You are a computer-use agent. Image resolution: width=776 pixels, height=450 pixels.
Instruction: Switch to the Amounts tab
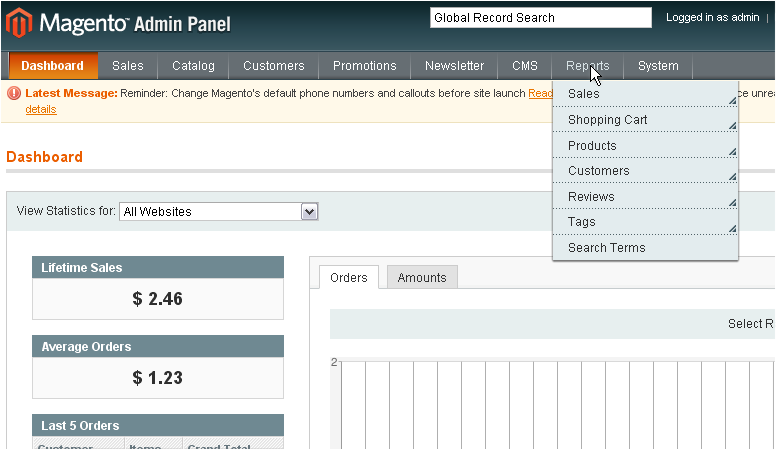(422, 278)
